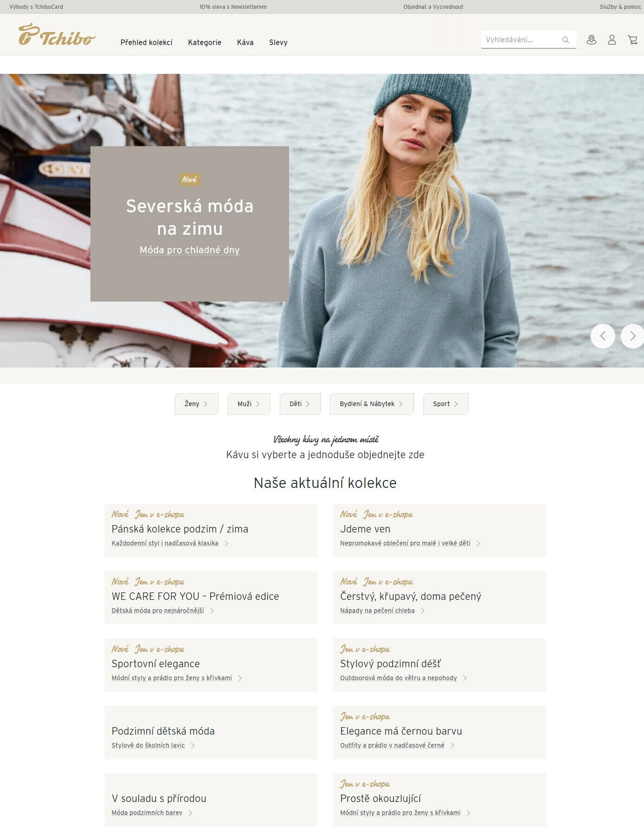The height and width of the screenshot is (828, 644).
Task: Open 10% sleva s Newsletterem link
Action: point(233,7)
